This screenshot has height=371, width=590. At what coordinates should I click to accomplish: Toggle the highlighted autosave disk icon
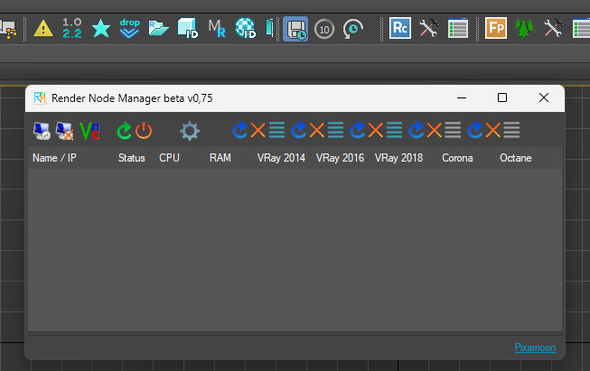pyautogui.click(x=295, y=29)
